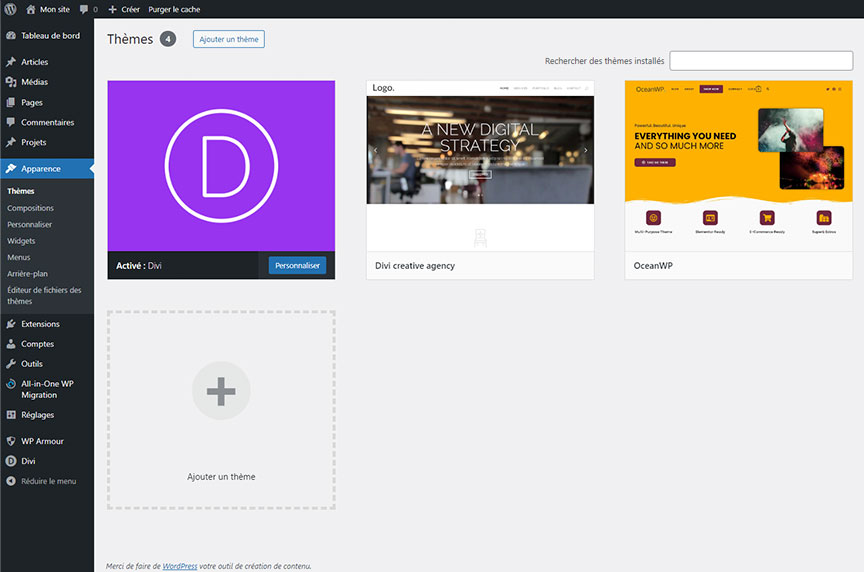864x572 pixels.
Task: Open Comptes menu item
Action: [37, 344]
